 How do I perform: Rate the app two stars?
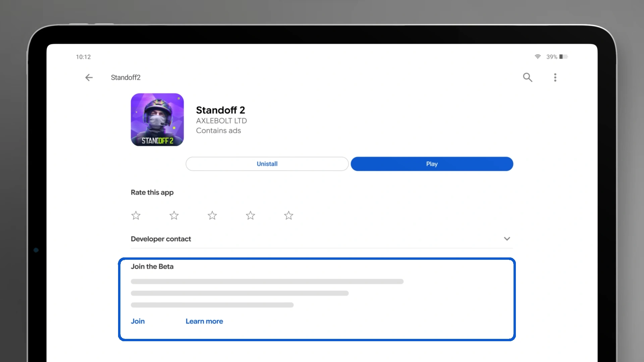coord(174,215)
